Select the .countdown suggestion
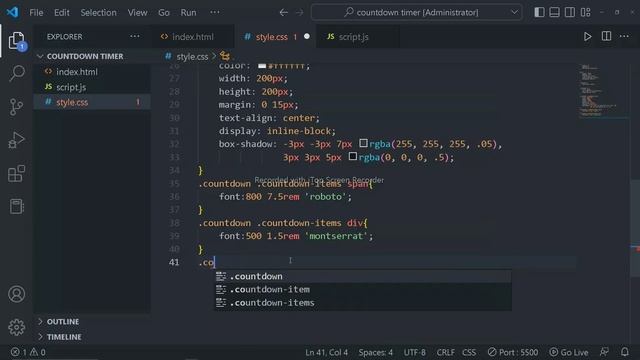 (x=363, y=276)
